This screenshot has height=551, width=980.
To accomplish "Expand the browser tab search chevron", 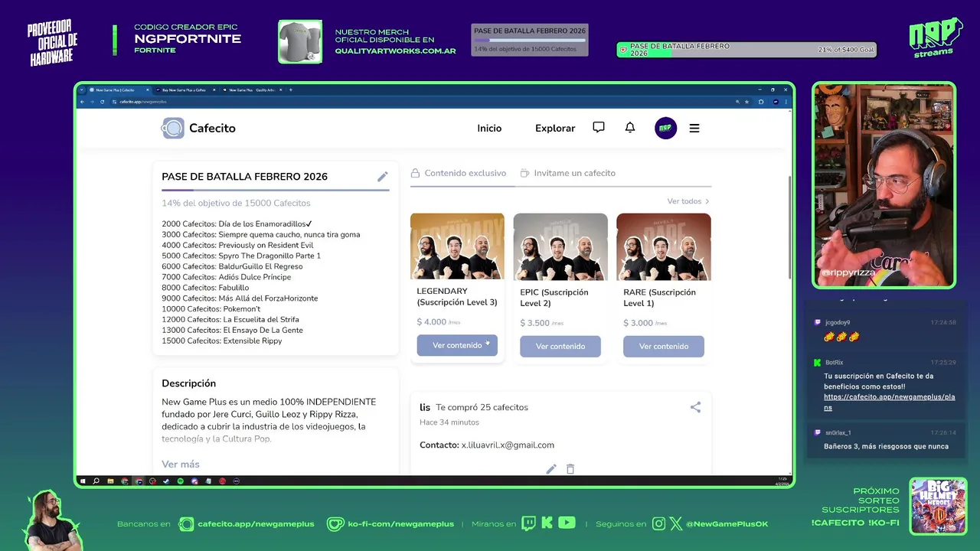I will 81,90.
